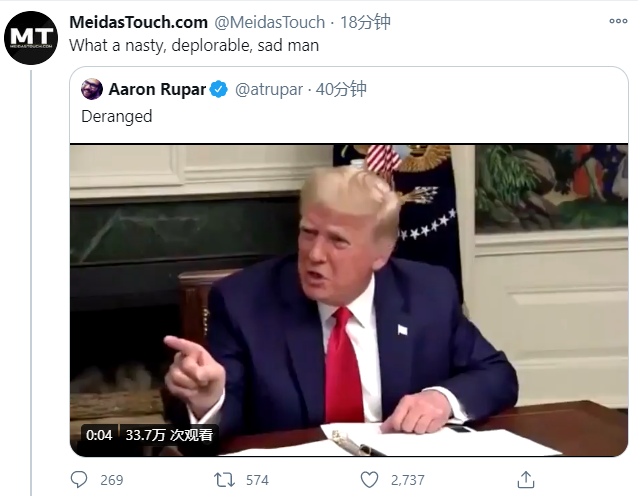The image size is (638, 496).
Task: Click the 0:04 video duration badge
Action: [x=99, y=435]
